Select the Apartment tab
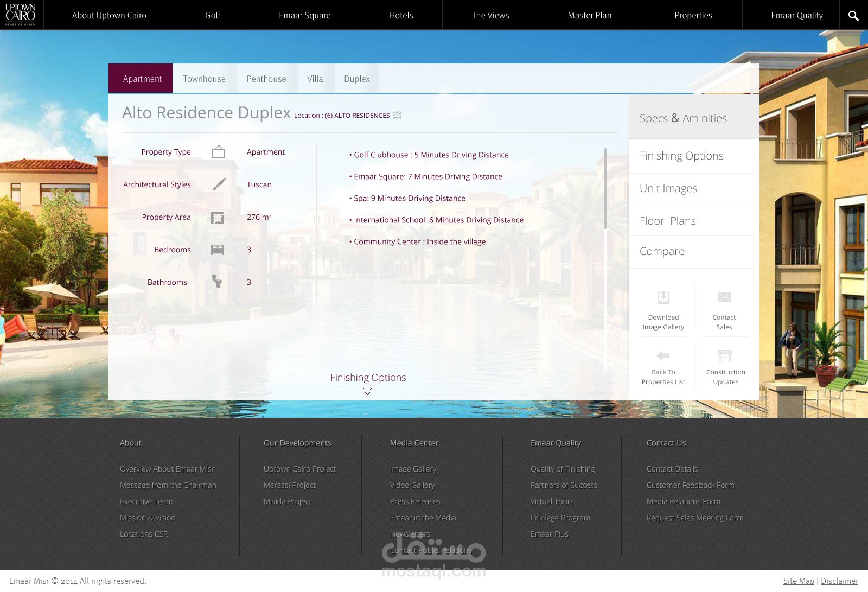 pos(141,78)
